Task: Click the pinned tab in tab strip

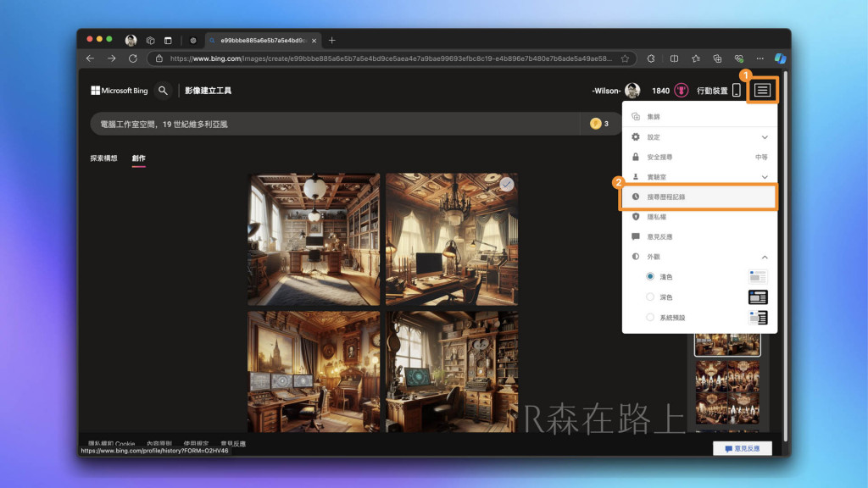Action: point(193,41)
